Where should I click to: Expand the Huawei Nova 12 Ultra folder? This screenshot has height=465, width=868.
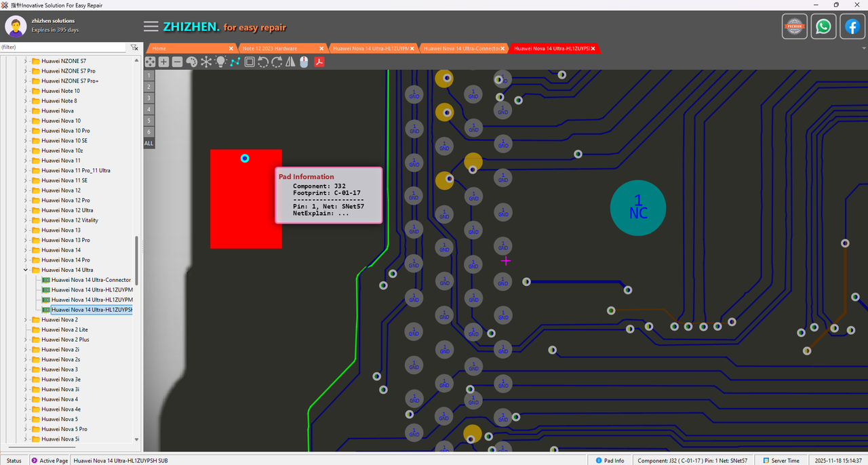[x=26, y=210]
